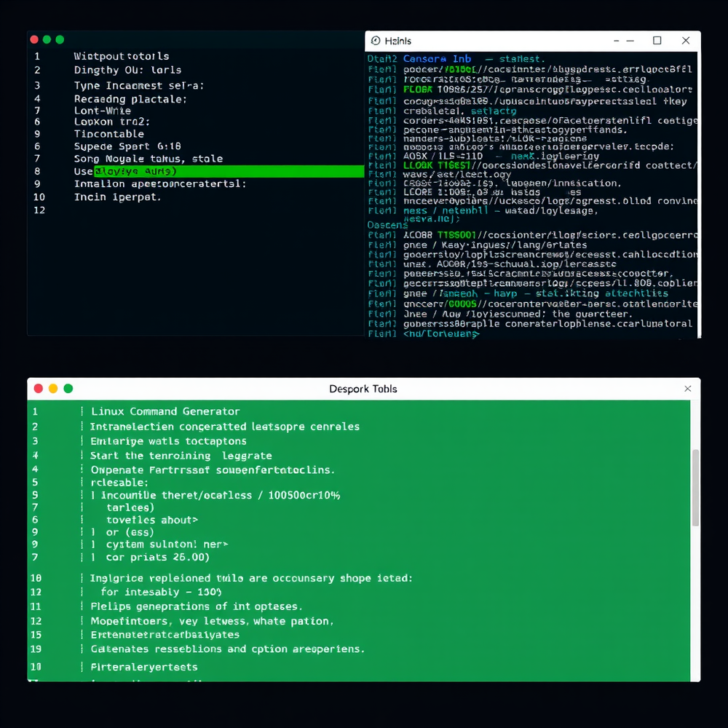Viewport: 728px width, 728px height.
Task: Click the 'tovetles about>' line
Action: (x=152, y=520)
